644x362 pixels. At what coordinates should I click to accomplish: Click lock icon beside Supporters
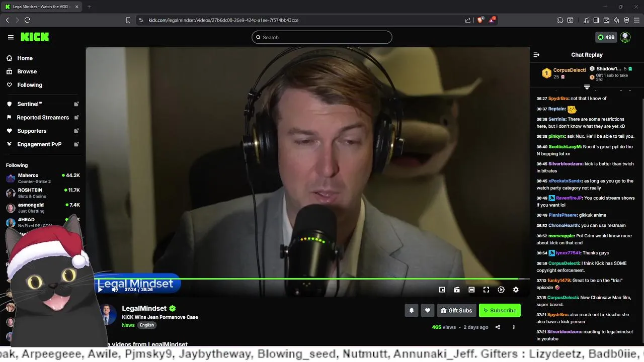pyautogui.click(x=76, y=131)
